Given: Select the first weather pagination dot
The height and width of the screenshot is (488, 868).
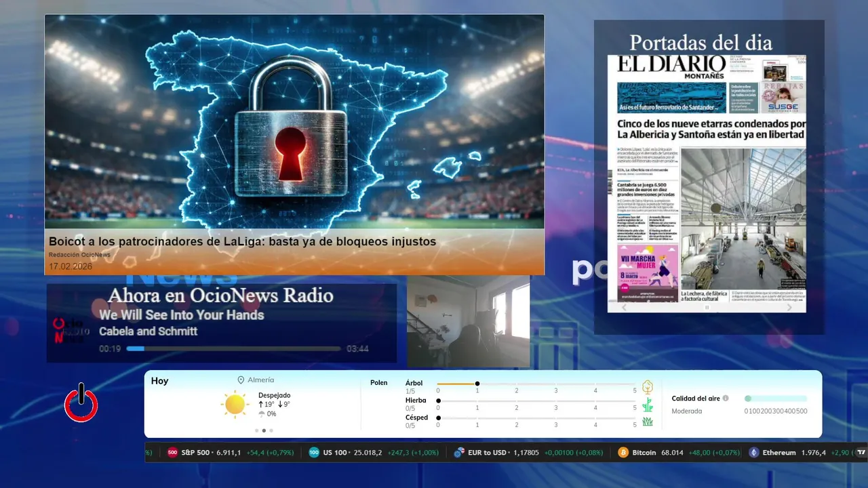Looking at the screenshot, I should tap(256, 430).
